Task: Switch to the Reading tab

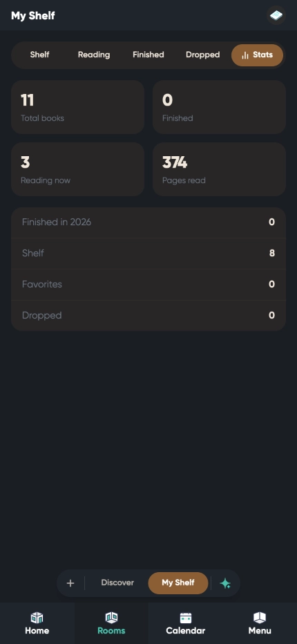Action: [x=94, y=55]
